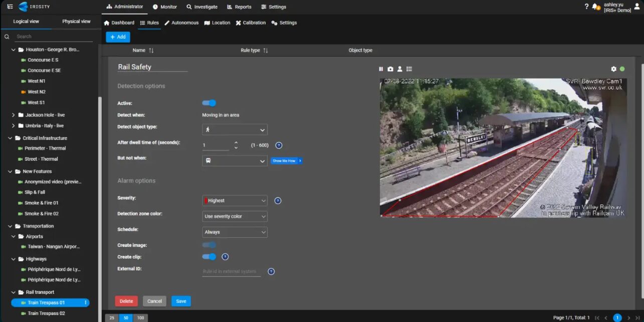
Task: Open the notifications bell
Action: click(595, 7)
